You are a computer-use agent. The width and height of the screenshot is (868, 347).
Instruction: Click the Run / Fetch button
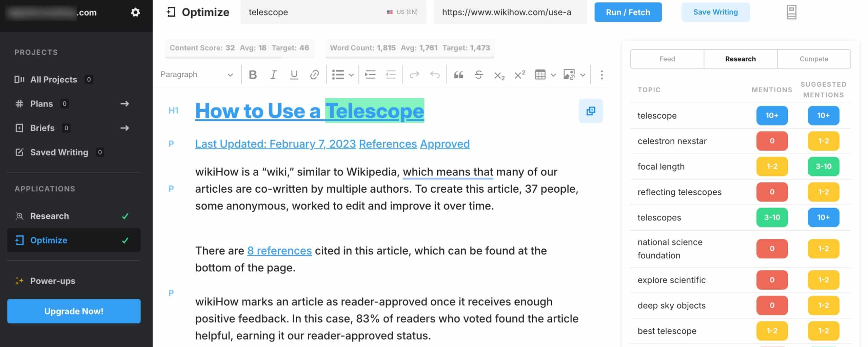(628, 12)
